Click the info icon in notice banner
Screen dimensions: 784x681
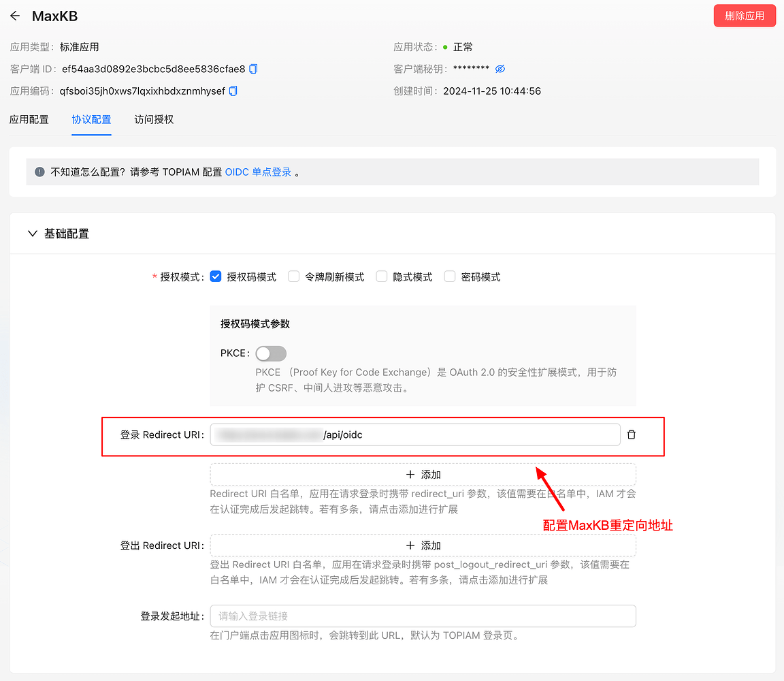(x=39, y=172)
